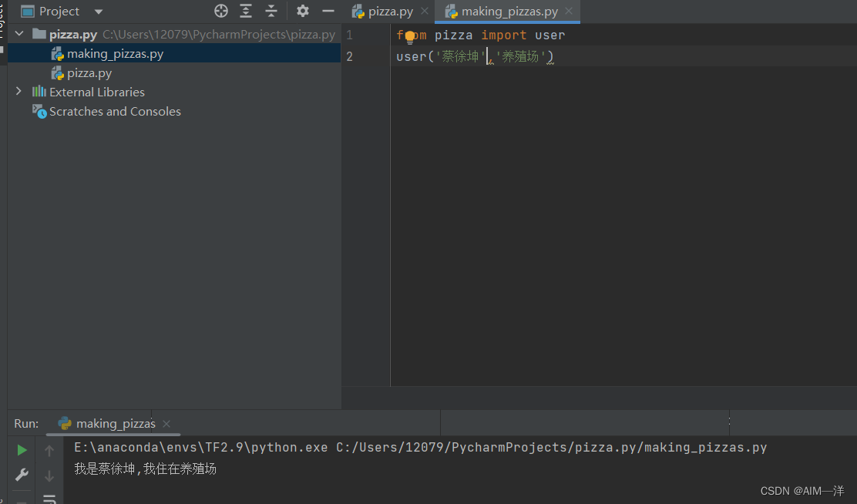Select the making_pizzas Run tab
Screen dimensions: 857x504
(x=116, y=424)
